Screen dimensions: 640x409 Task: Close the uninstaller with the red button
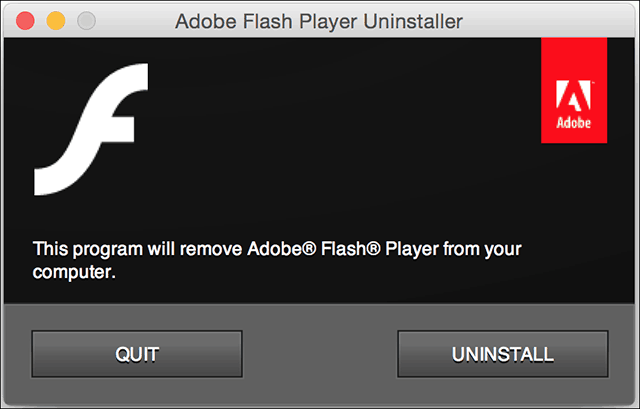pyautogui.click(x=25, y=21)
